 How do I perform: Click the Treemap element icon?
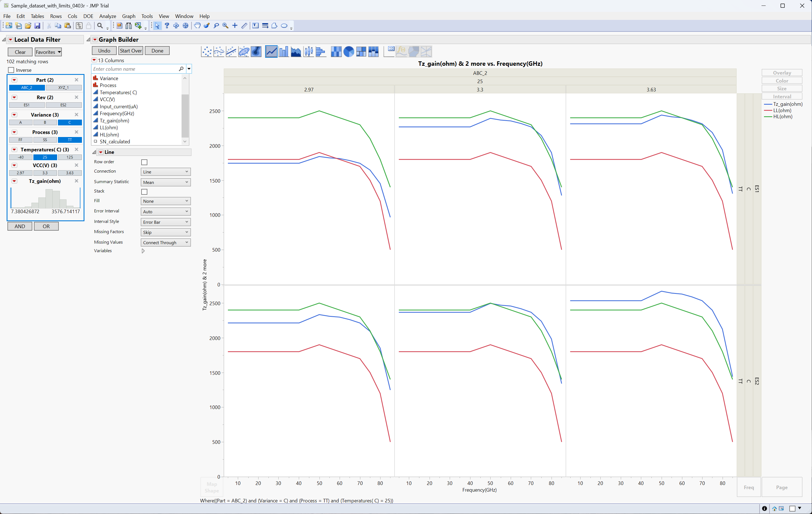point(361,52)
